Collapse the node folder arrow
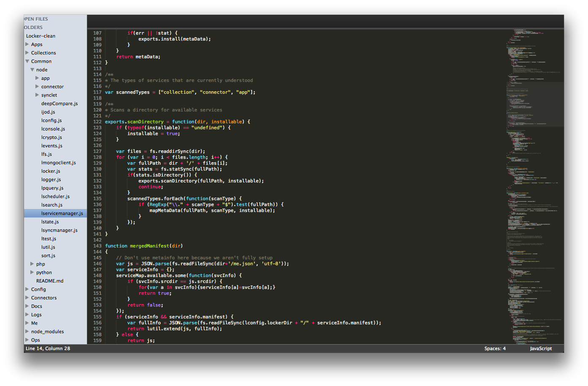The height and width of the screenshot is (386, 588). pyautogui.click(x=32, y=70)
